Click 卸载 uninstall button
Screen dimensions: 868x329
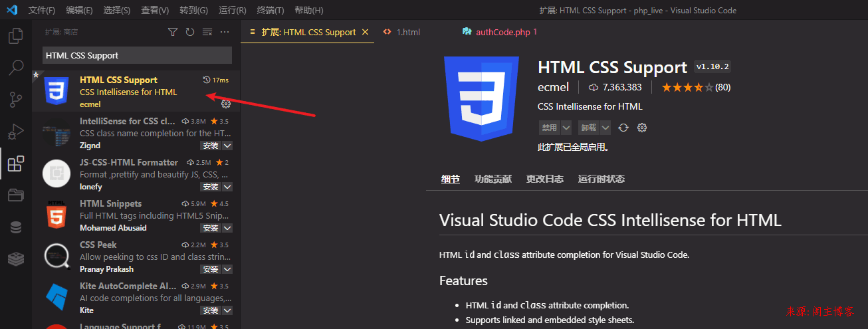(588, 128)
